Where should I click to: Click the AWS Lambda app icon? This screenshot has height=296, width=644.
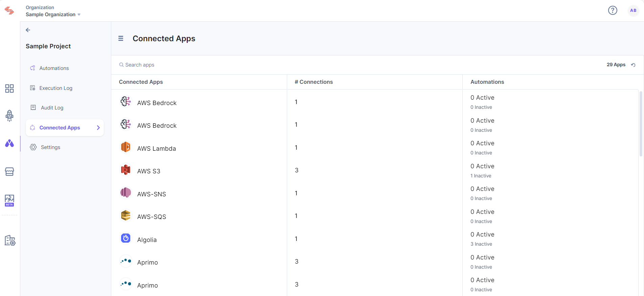(x=126, y=147)
